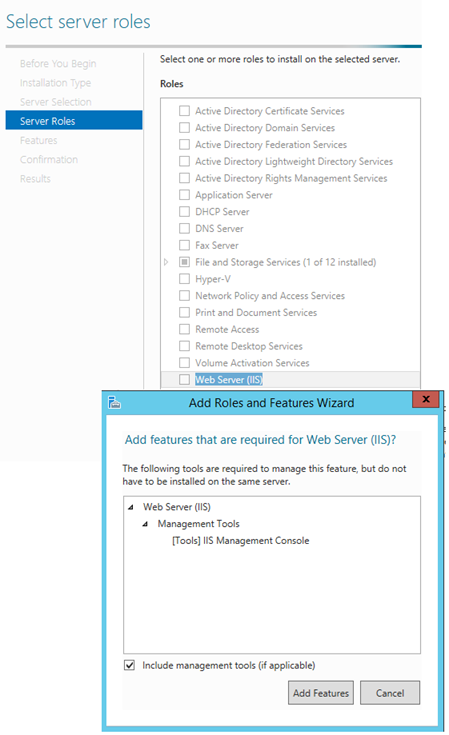This screenshot has width=449, height=735.
Task: Collapse the Web Server (IIS) tree node
Action: 131,507
